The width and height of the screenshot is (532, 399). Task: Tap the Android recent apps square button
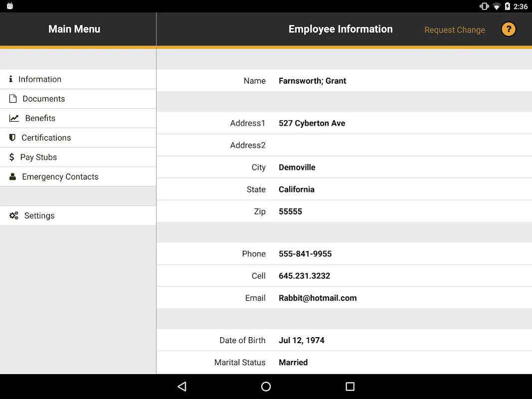pyautogui.click(x=350, y=387)
